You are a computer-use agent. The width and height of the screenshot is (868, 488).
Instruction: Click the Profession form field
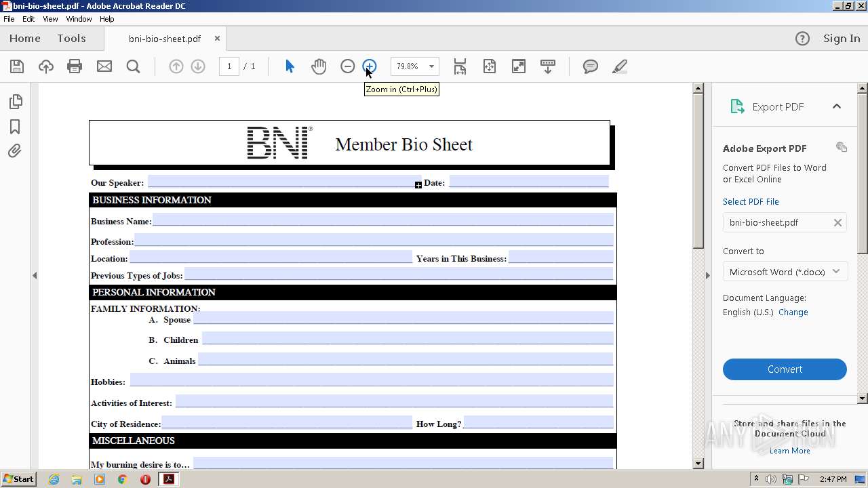click(374, 240)
